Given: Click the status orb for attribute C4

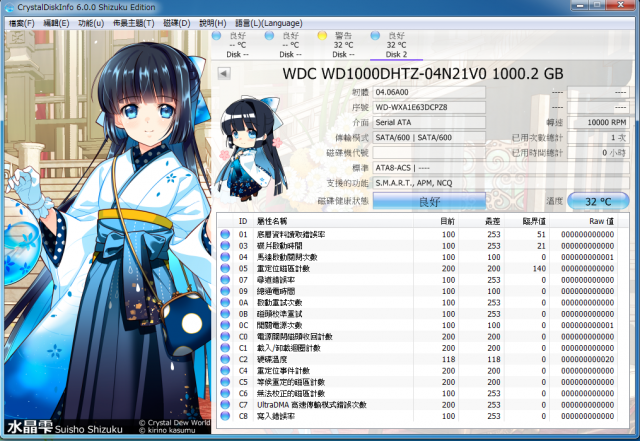Looking at the screenshot, I should pyautogui.click(x=225, y=370).
